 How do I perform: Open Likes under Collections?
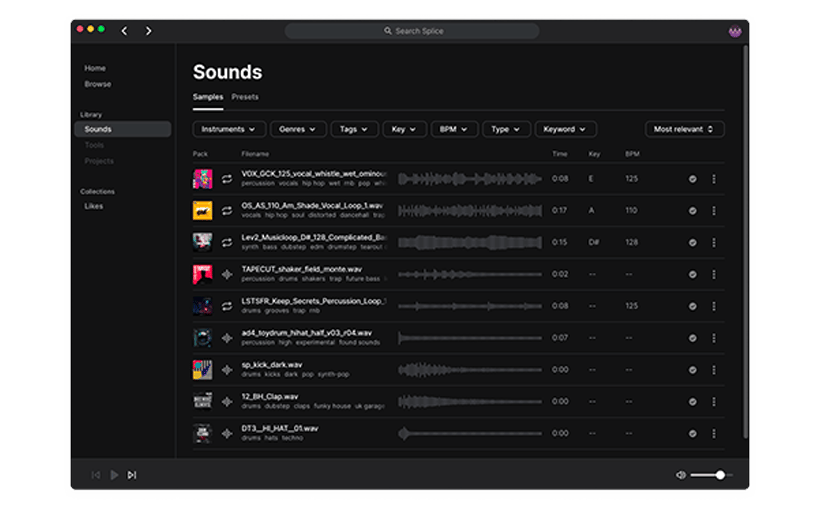[94, 206]
